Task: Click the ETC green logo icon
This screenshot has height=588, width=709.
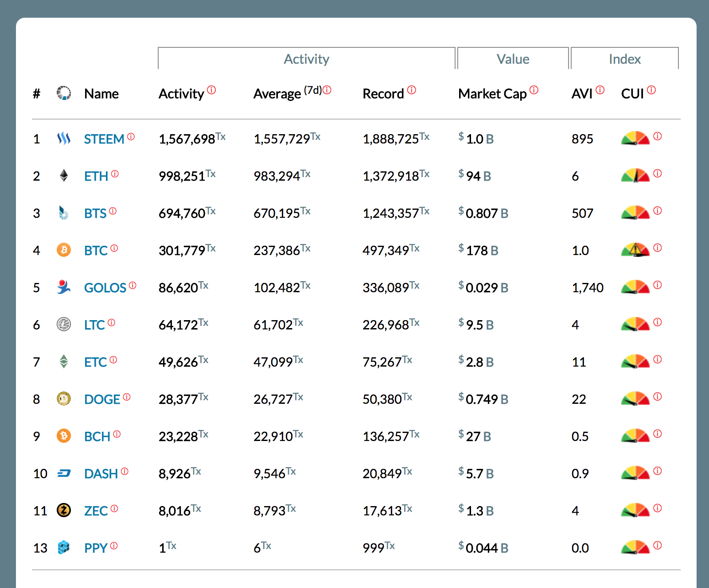Action: (64, 362)
